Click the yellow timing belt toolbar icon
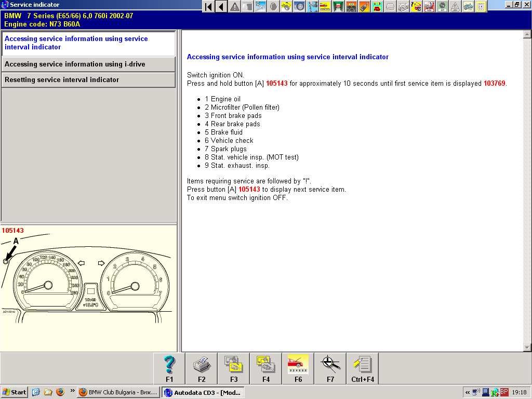Image resolution: width=532 pixels, height=399 pixels. [286, 6]
